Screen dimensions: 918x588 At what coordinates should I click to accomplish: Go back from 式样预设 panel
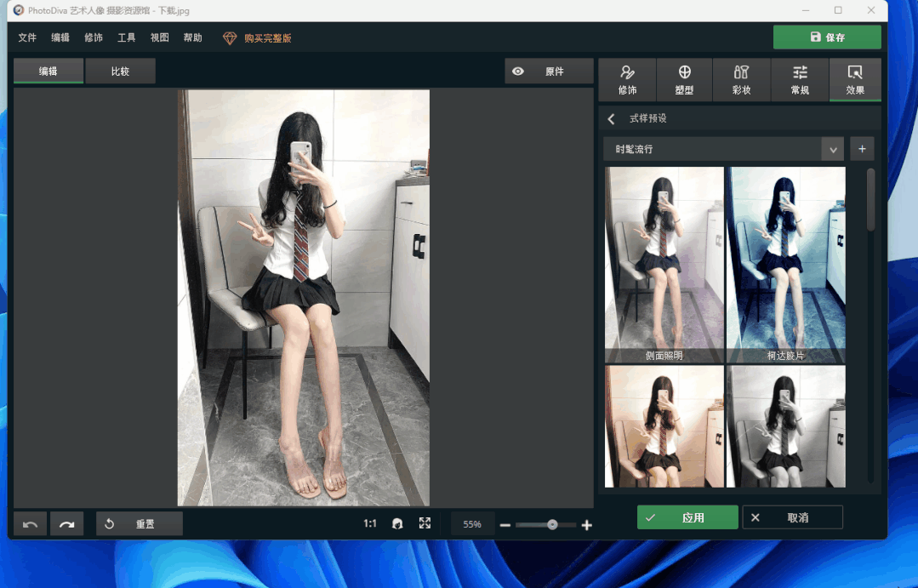[611, 119]
